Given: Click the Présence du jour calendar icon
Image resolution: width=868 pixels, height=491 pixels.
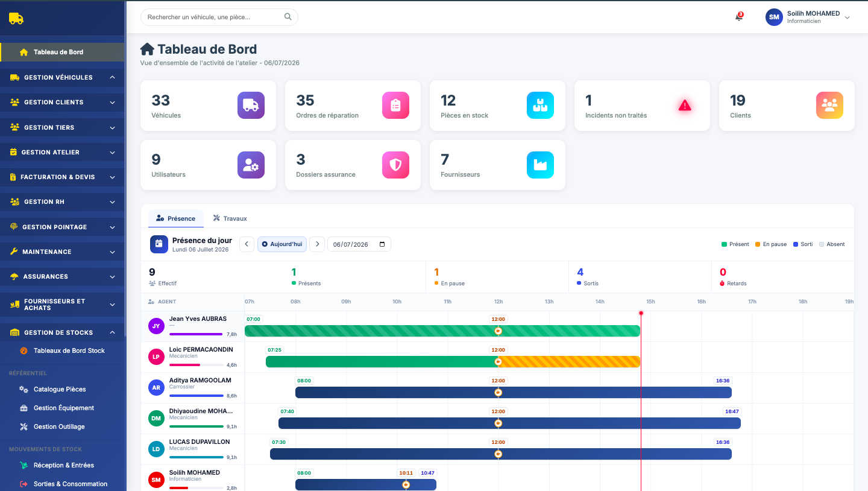Looking at the screenshot, I should 159,244.
